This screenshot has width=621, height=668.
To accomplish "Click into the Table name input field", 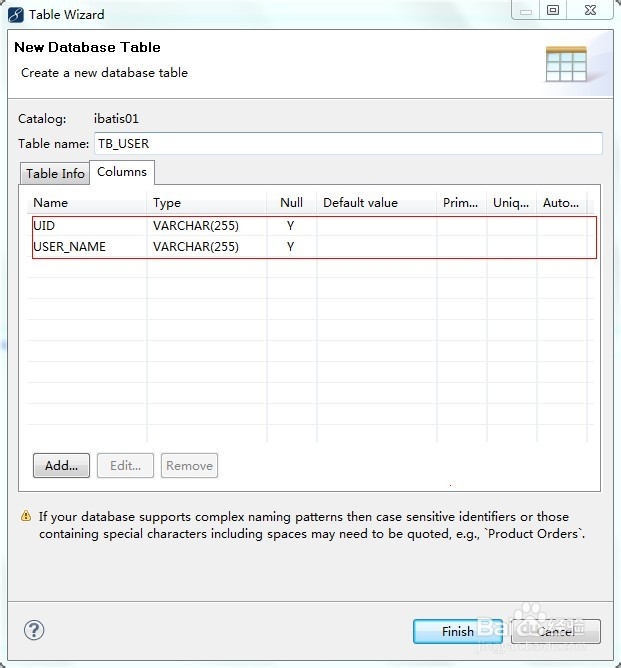I will click(x=348, y=144).
